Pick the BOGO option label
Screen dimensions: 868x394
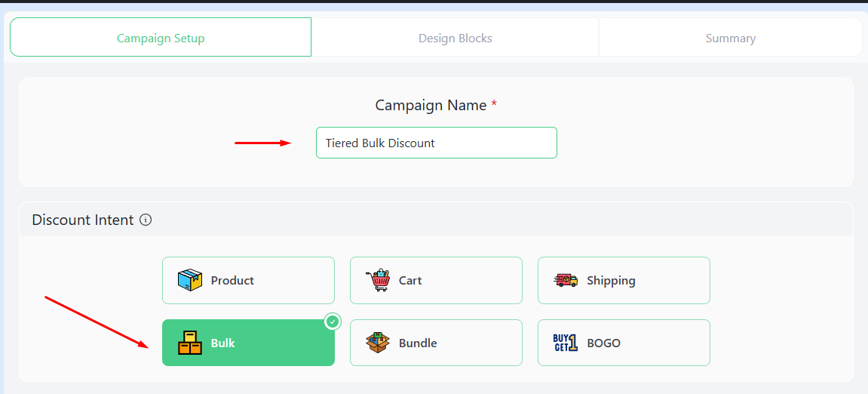603,343
